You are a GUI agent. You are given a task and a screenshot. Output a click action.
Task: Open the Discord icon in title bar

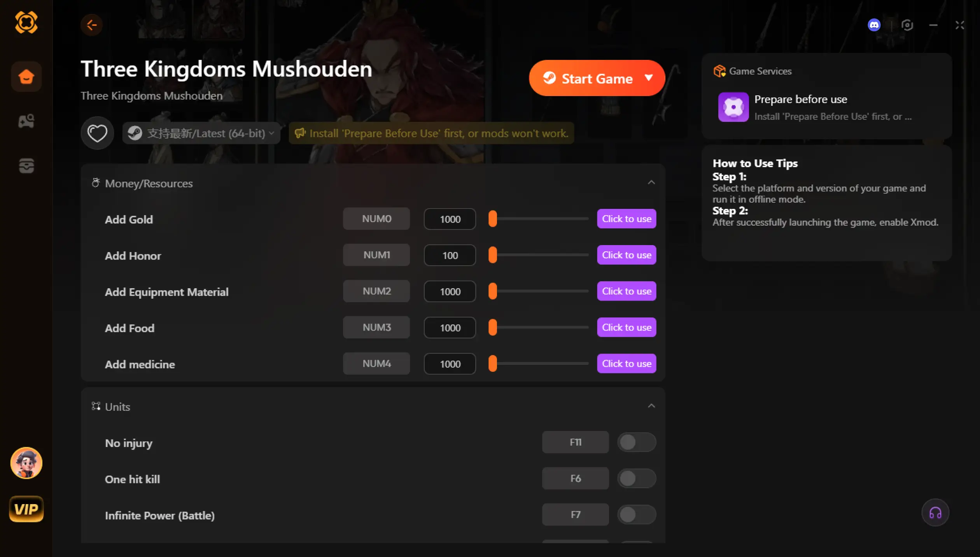click(874, 25)
